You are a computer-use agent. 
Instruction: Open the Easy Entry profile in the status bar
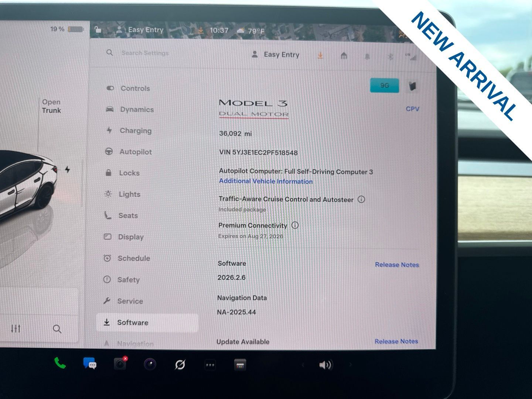(140, 30)
